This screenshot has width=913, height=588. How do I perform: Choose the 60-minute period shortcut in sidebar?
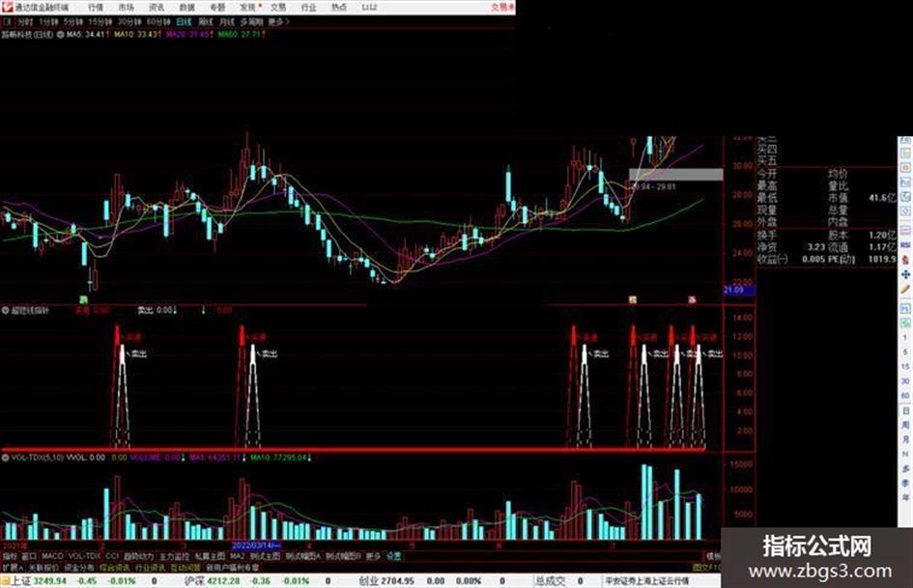pyautogui.click(x=905, y=395)
